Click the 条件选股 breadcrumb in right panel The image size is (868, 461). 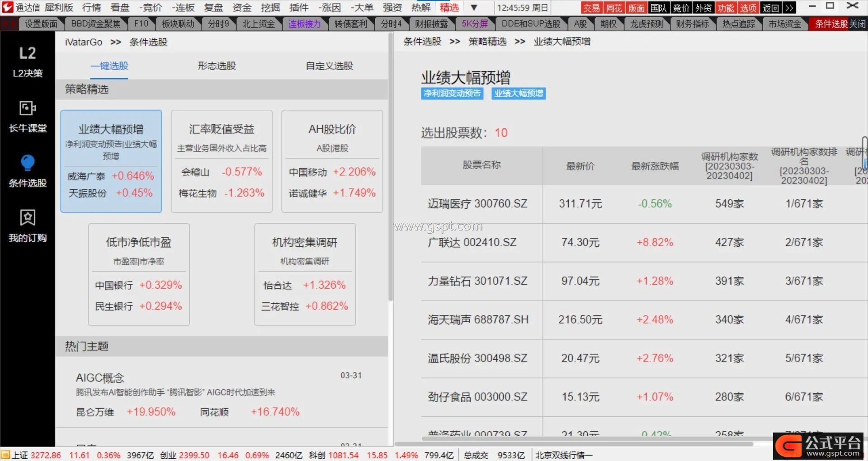click(422, 42)
